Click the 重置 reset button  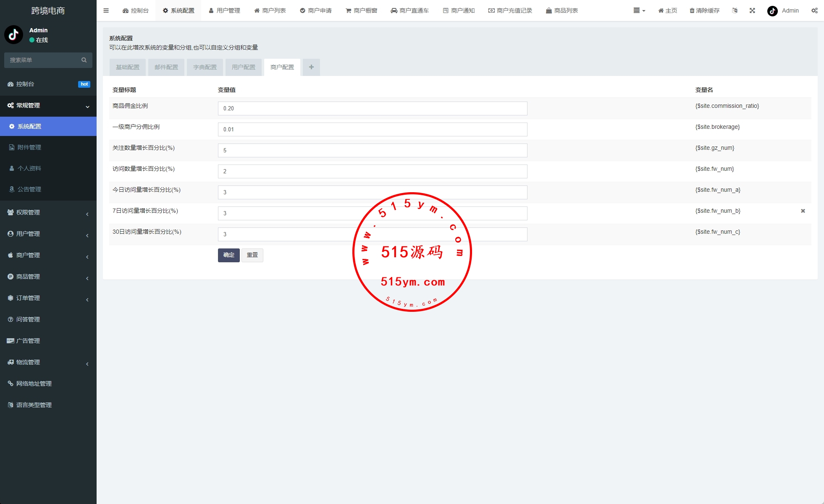click(252, 255)
